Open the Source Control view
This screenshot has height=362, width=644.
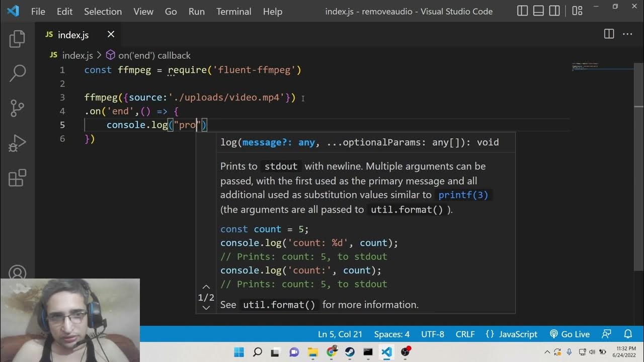pyautogui.click(x=17, y=108)
